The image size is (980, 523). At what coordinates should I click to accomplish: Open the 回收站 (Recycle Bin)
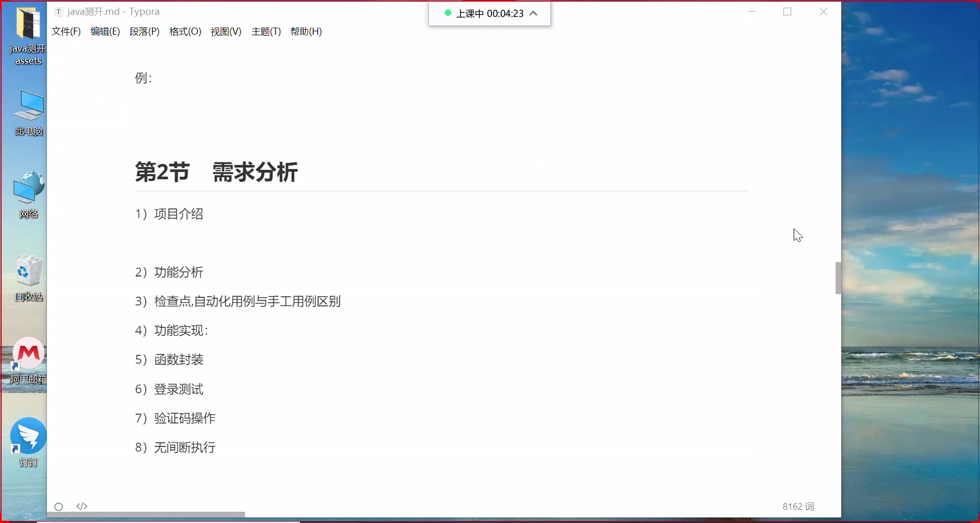(x=28, y=273)
